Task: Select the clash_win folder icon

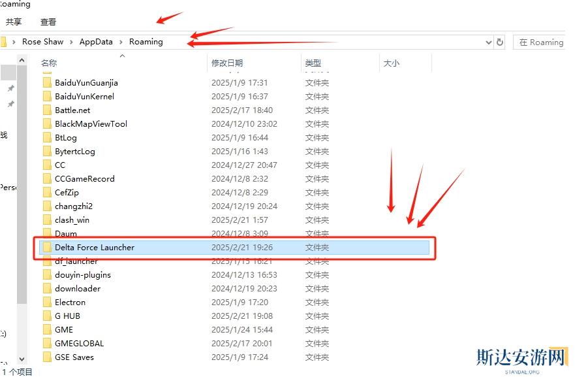Action: coord(47,220)
